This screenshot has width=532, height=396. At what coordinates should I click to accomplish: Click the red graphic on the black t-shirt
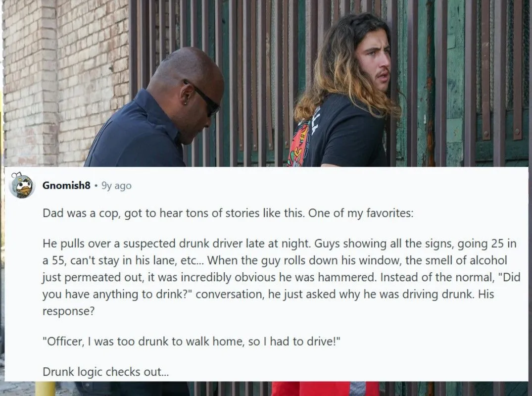[298, 144]
